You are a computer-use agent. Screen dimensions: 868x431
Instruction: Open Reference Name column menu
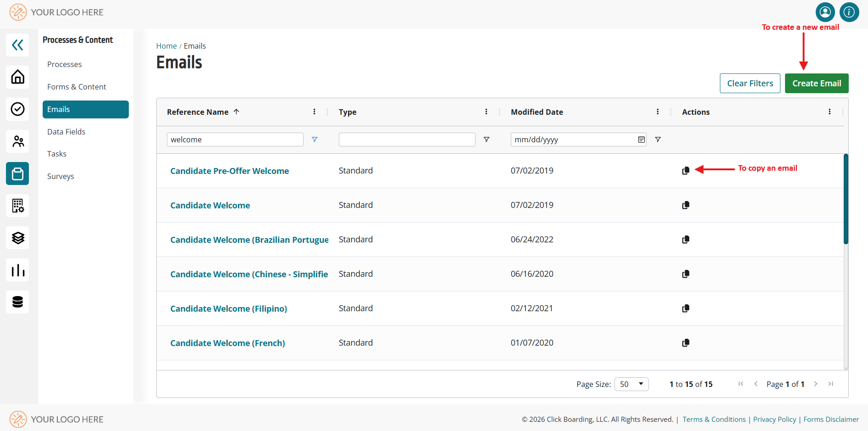click(x=314, y=112)
